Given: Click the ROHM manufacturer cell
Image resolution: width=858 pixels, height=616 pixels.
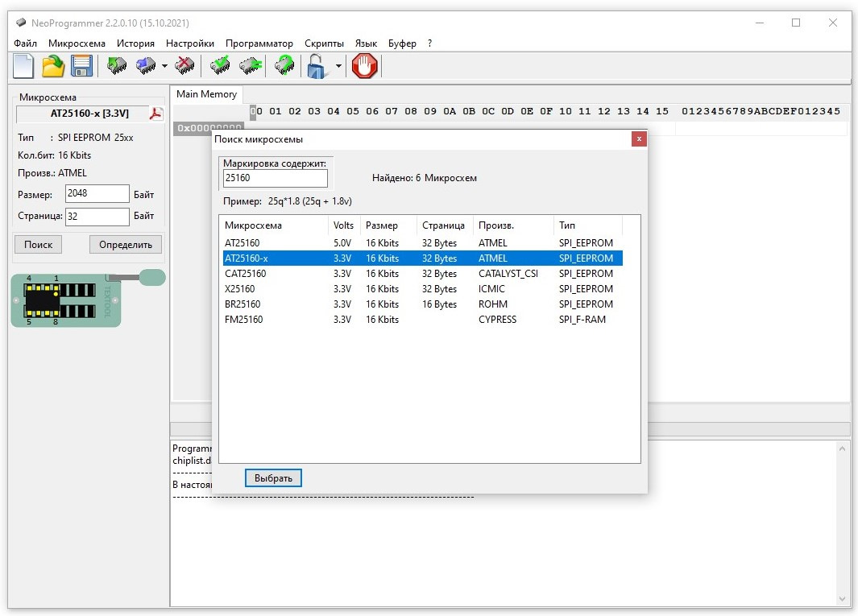Looking at the screenshot, I should (492, 304).
